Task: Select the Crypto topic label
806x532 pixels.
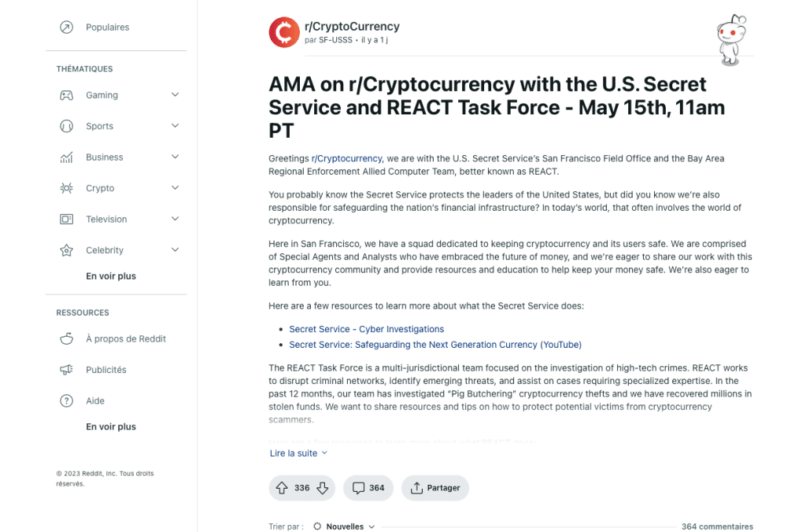Action: coord(100,188)
